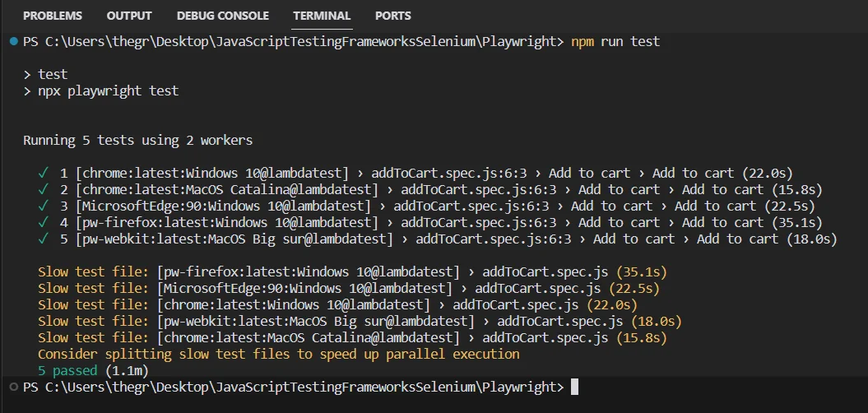The height and width of the screenshot is (413, 868).
Task: Click the yellow (22.0s) in chrome Windows slow line
Action: (611, 305)
